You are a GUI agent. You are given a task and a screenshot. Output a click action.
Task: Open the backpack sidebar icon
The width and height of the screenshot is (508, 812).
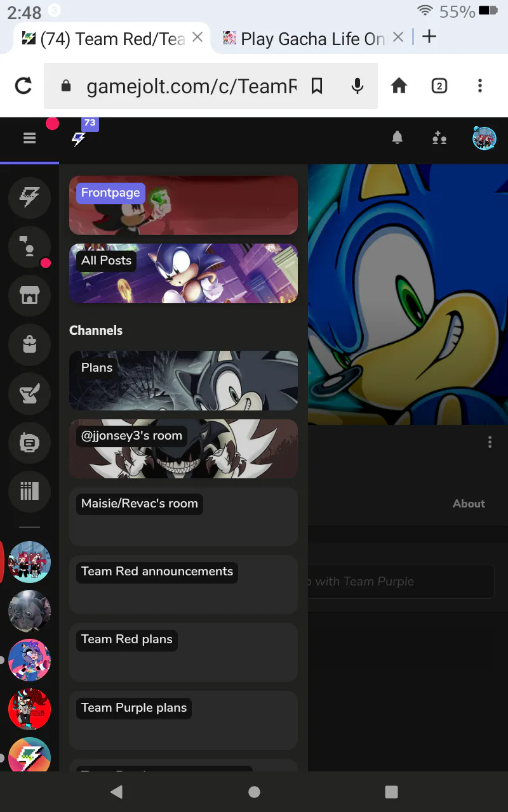pos(29,344)
